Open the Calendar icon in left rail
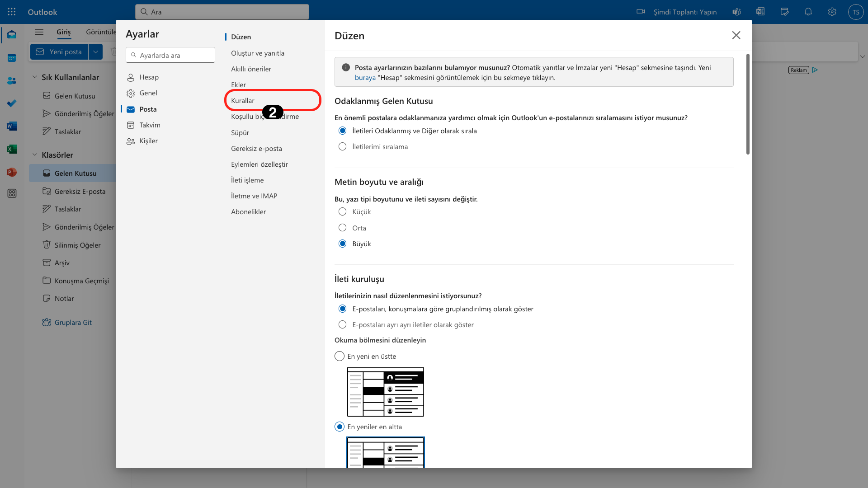Image resolution: width=868 pixels, height=488 pixels. (x=12, y=58)
